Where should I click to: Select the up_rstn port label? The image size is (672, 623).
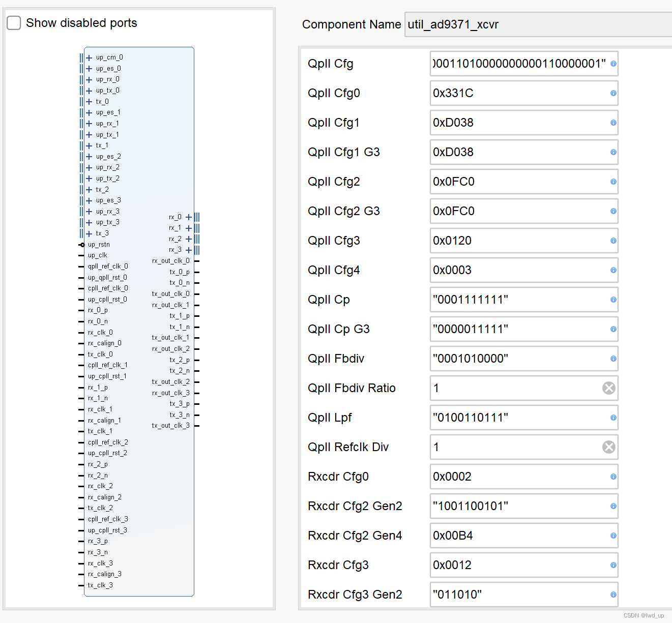click(99, 245)
